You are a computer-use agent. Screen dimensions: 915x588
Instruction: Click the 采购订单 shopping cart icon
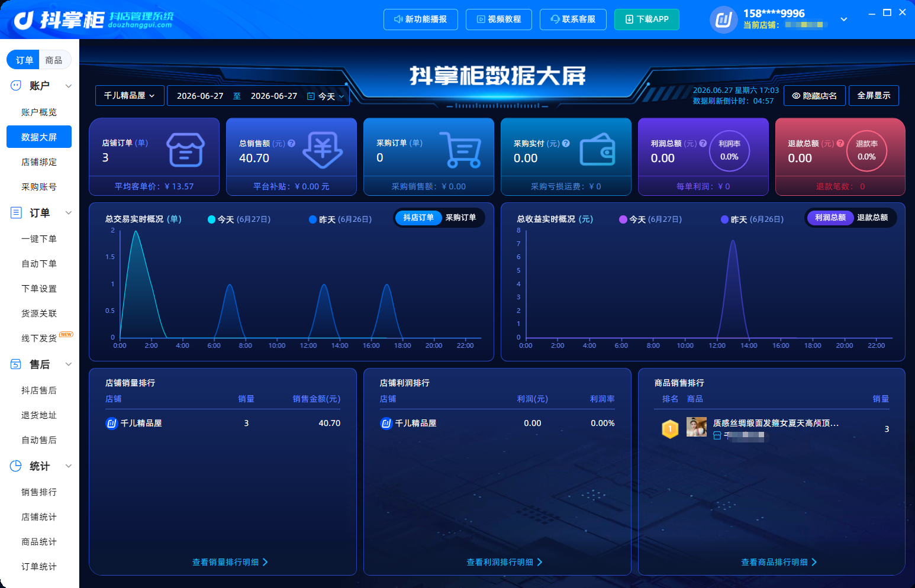pyautogui.click(x=460, y=150)
